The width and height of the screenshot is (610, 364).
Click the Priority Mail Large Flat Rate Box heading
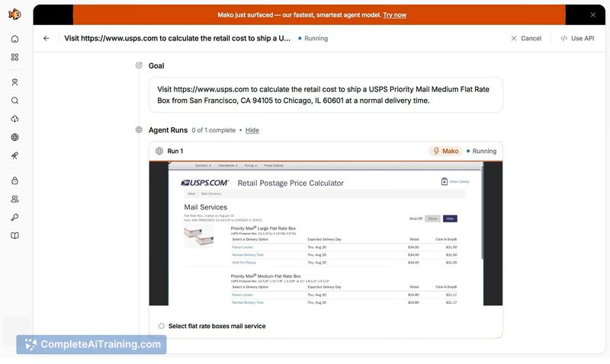point(263,228)
